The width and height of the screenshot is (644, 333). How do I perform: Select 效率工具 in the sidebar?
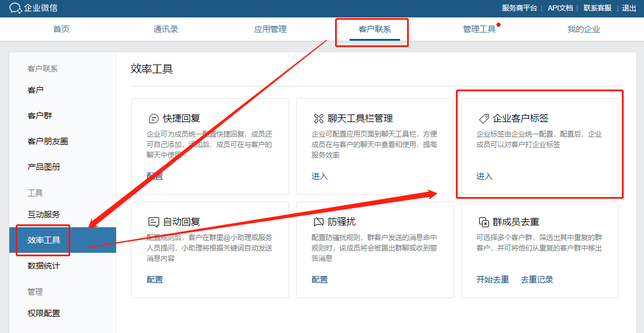pyautogui.click(x=44, y=240)
